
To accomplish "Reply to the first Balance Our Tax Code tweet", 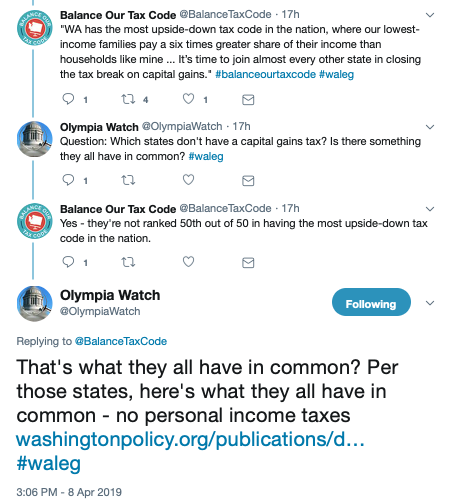I will click(68, 99).
